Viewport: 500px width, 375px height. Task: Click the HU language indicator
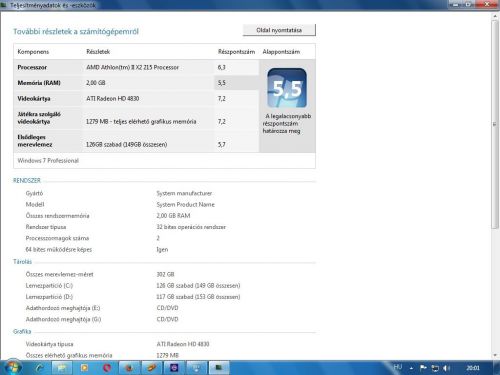click(398, 367)
